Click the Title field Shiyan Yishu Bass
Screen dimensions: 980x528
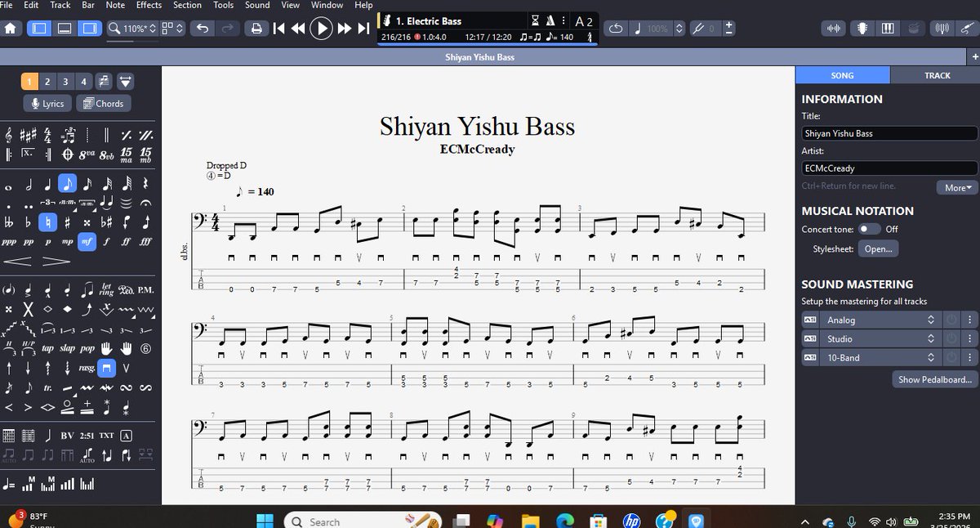[889, 133]
